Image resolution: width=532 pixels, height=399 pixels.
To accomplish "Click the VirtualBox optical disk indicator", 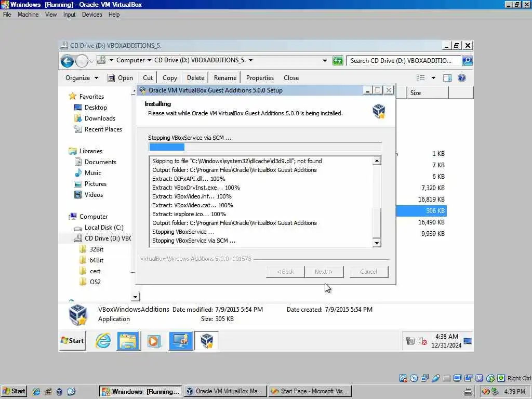I will 414,378.
